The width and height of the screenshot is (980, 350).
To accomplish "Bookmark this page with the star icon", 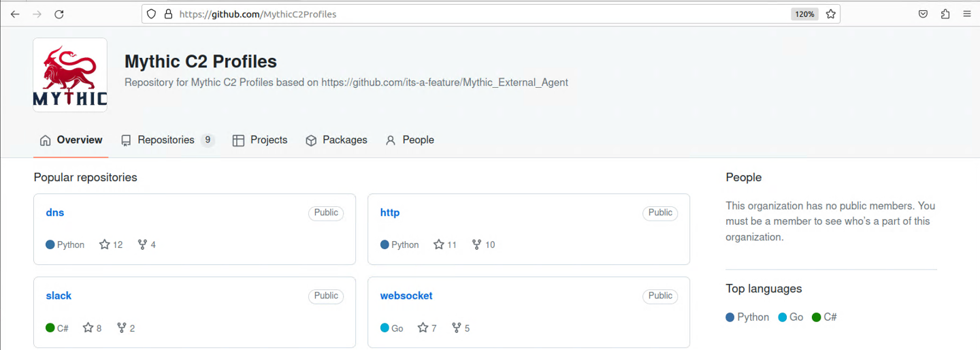I will pos(830,14).
